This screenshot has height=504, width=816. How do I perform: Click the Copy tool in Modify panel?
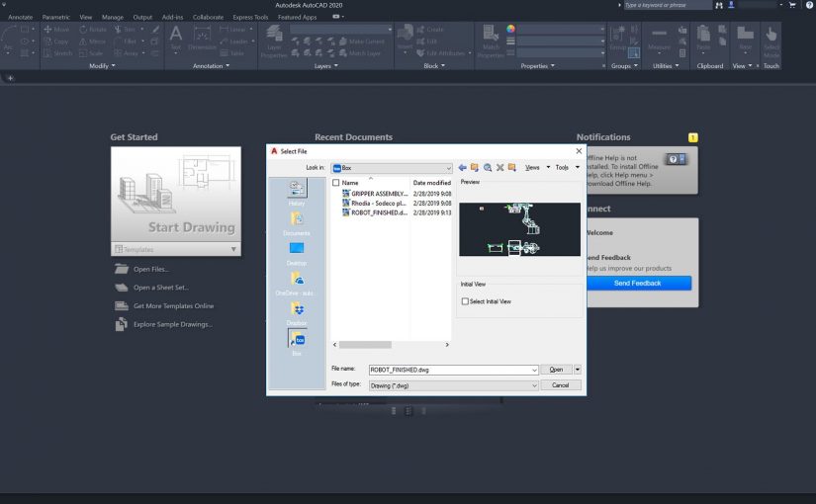[x=56, y=42]
